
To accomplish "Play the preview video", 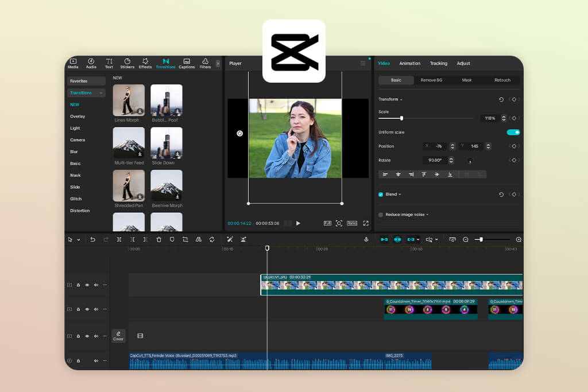I will tap(298, 223).
